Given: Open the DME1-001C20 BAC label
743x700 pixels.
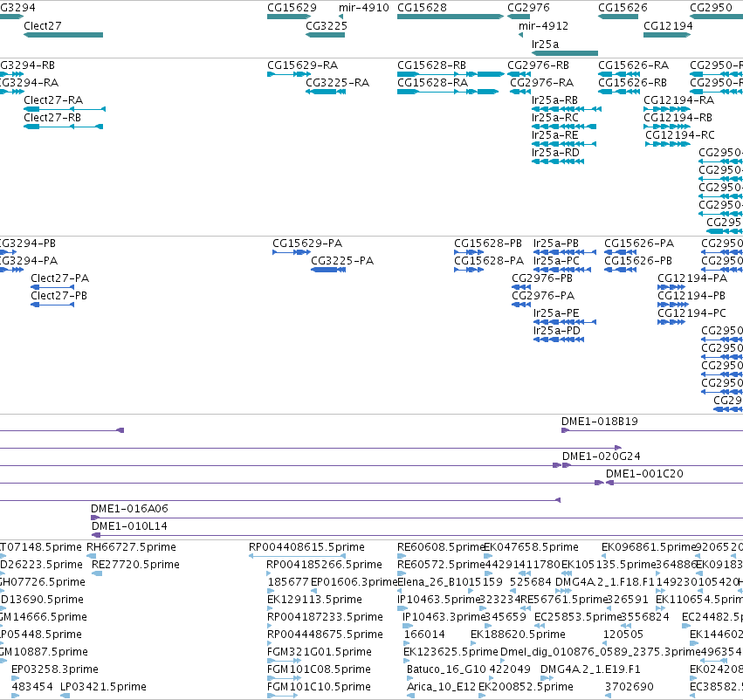Looking at the screenshot, I should click(x=644, y=474).
